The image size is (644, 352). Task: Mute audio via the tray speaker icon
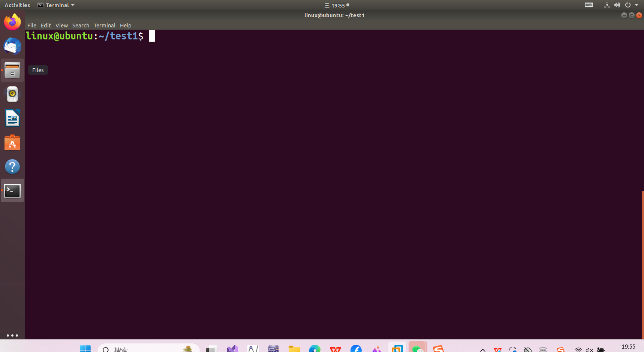click(x=617, y=5)
